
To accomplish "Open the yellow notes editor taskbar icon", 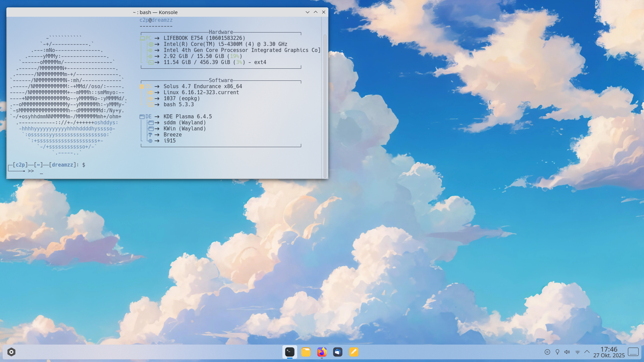I will [x=354, y=352].
